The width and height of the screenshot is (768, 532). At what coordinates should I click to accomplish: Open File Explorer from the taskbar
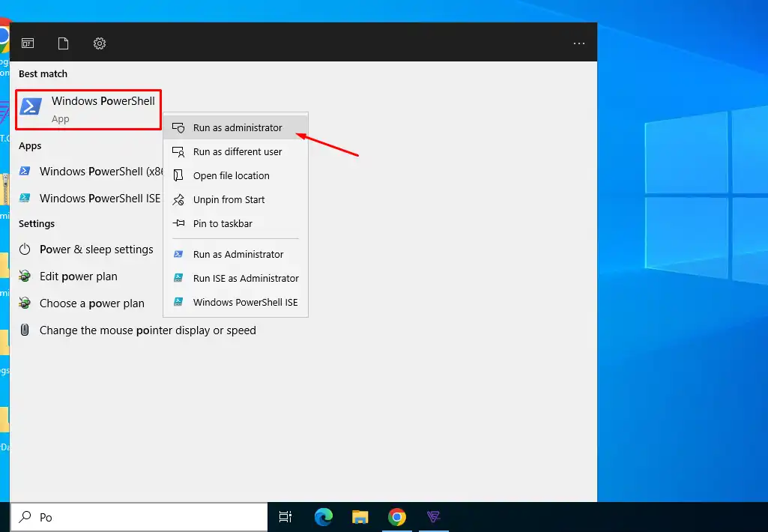pyautogui.click(x=360, y=517)
